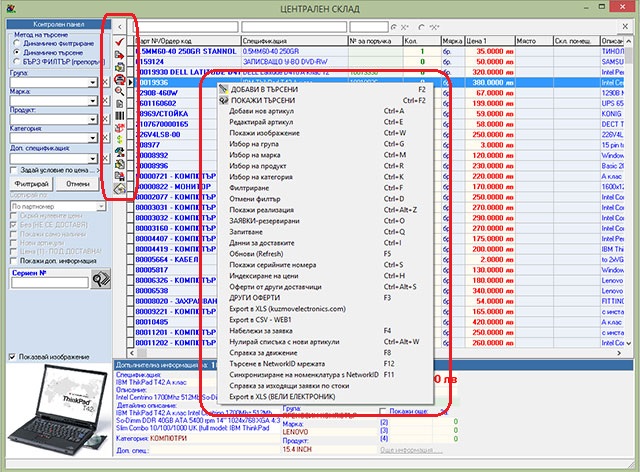This screenshot has width=640, height=472.
Task: Click the first search box above the part number column
Action: coord(186,27)
